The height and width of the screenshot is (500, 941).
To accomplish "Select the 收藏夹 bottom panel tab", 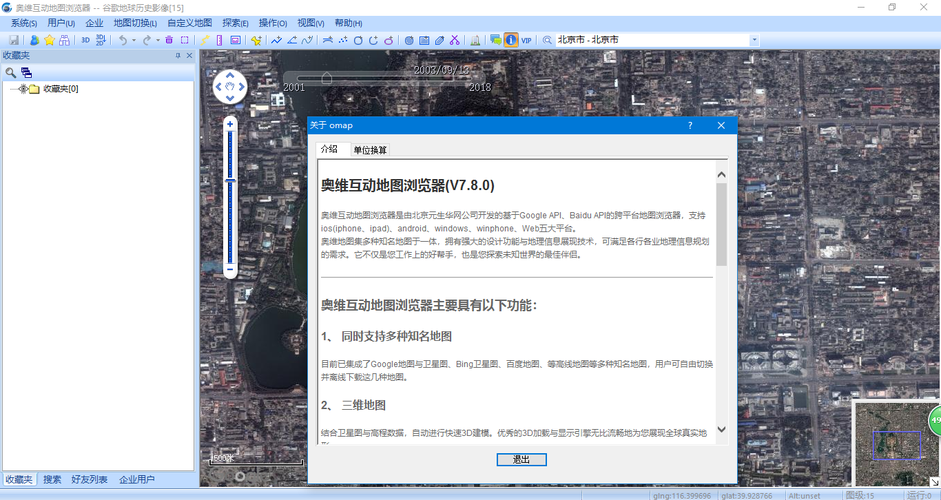I will coord(19,480).
